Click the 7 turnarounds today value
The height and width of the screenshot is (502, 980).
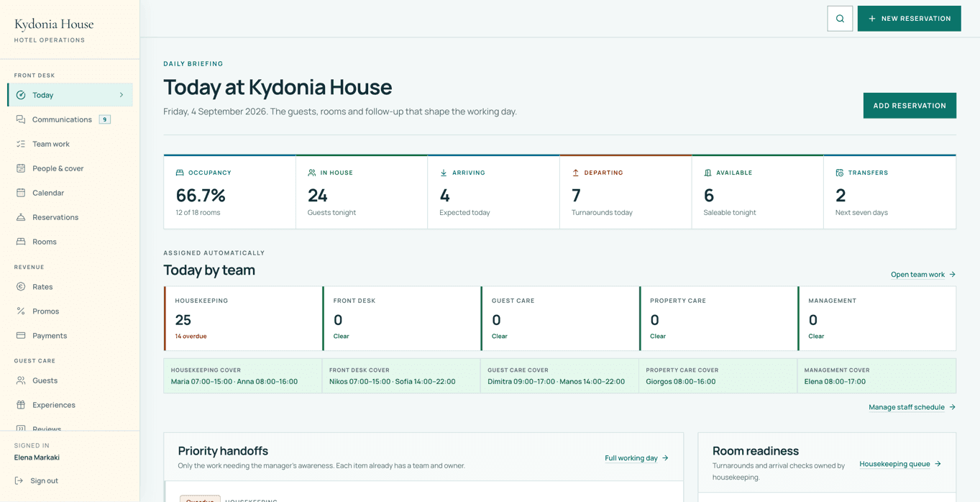(x=576, y=195)
